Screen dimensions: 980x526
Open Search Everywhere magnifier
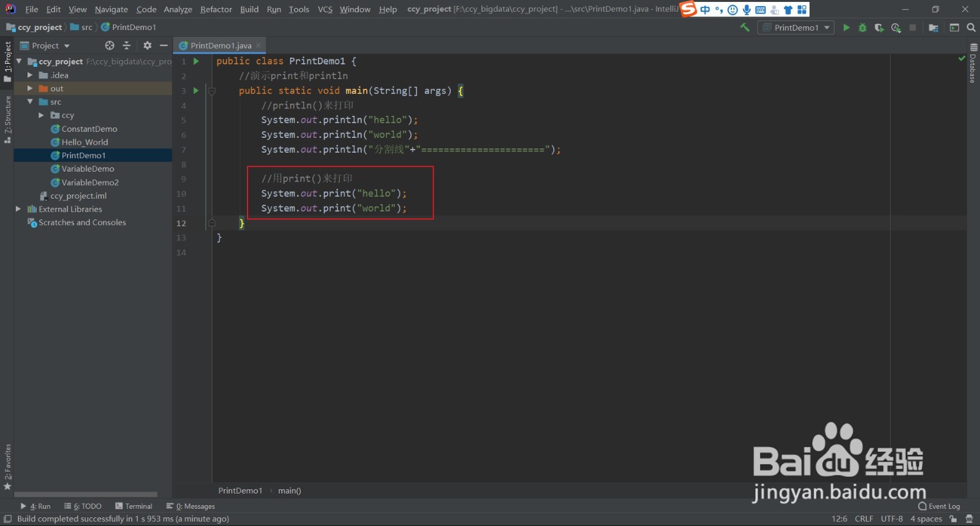pos(971,28)
